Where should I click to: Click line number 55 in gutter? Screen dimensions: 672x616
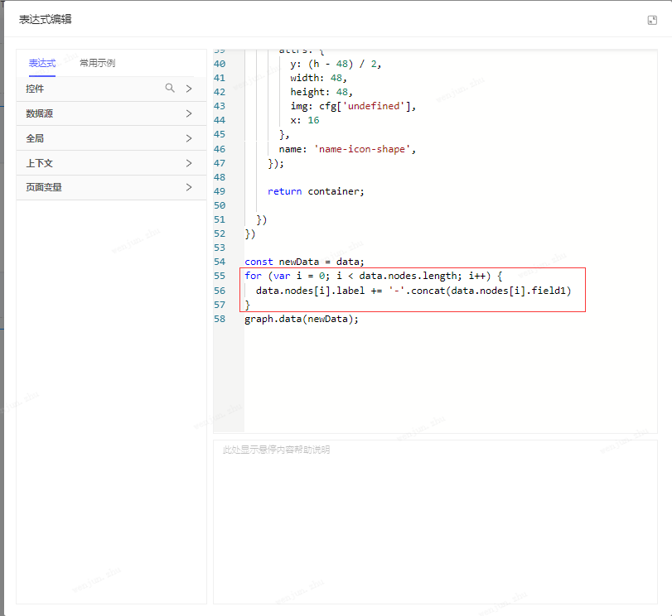point(220,276)
